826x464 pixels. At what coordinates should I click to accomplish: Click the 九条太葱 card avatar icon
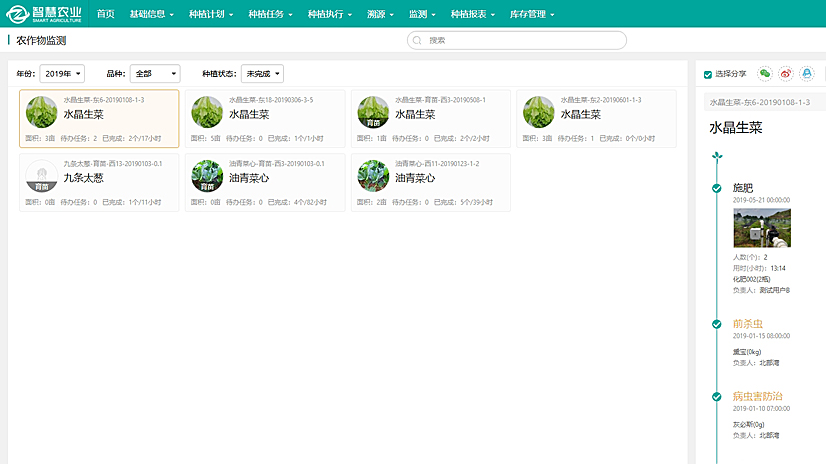(x=41, y=176)
